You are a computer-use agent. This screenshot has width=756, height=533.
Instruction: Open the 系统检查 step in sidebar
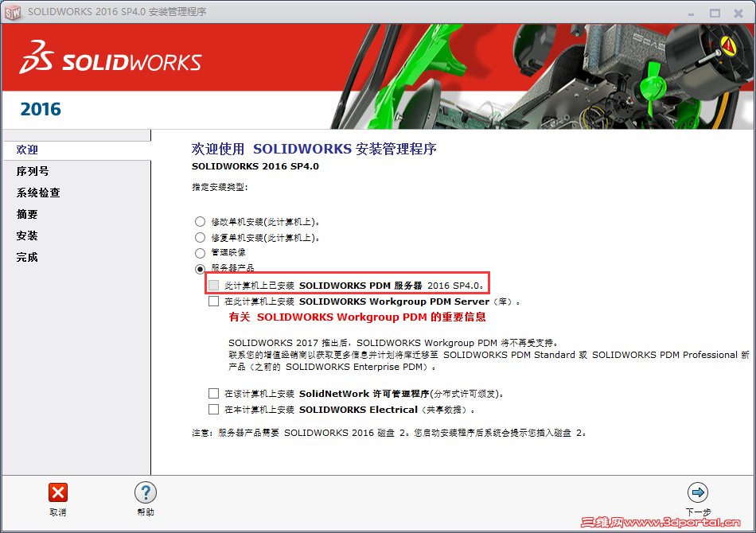click(38, 193)
